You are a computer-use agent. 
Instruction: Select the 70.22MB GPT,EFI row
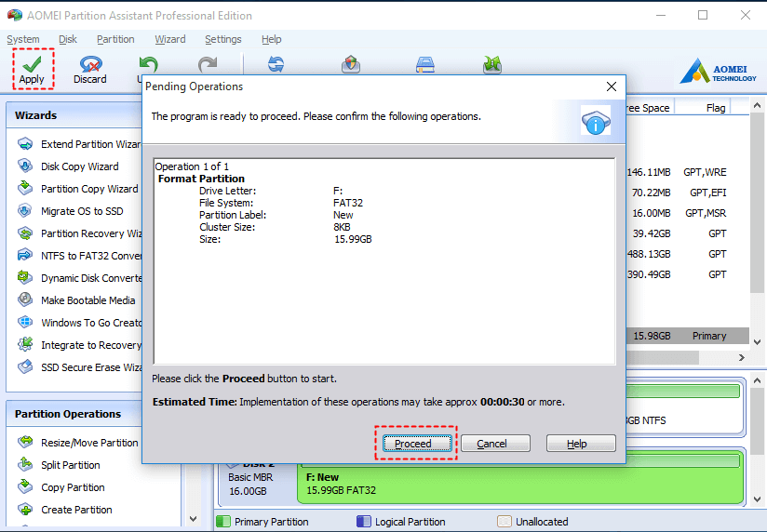687,193
